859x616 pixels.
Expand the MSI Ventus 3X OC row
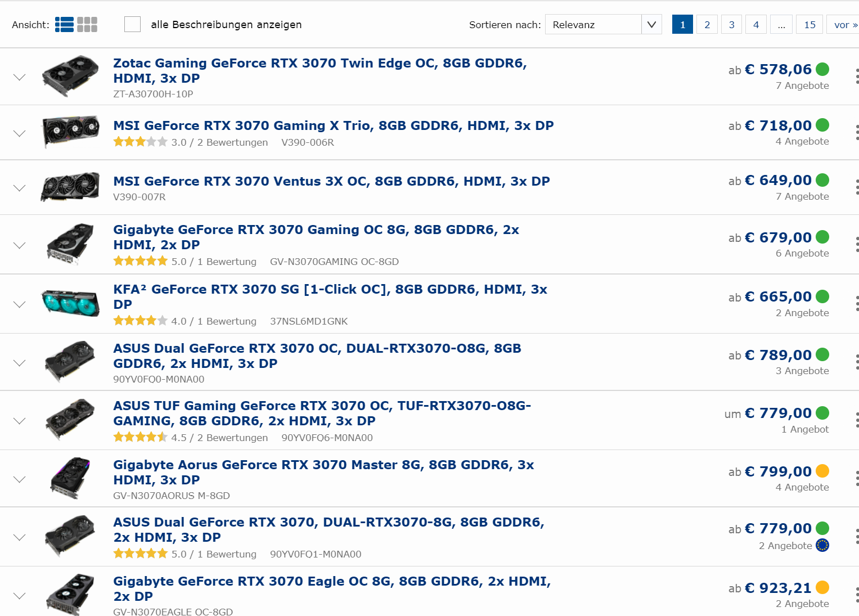coord(20,188)
